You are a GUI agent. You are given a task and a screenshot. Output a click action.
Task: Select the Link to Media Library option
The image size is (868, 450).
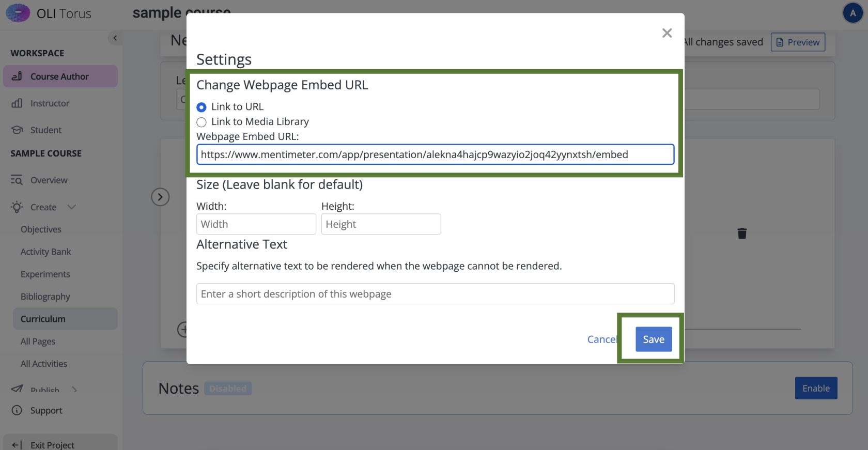pyautogui.click(x=202, y=122)
